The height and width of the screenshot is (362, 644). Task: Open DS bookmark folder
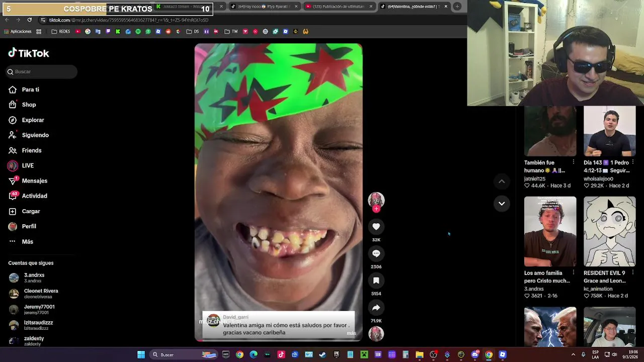(x=192, y=31)
